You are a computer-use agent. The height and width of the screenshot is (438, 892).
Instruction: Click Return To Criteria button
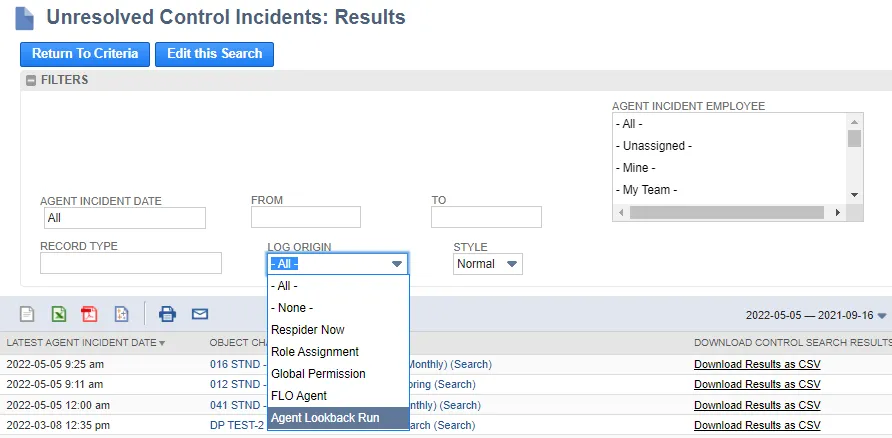coord(85,54)
